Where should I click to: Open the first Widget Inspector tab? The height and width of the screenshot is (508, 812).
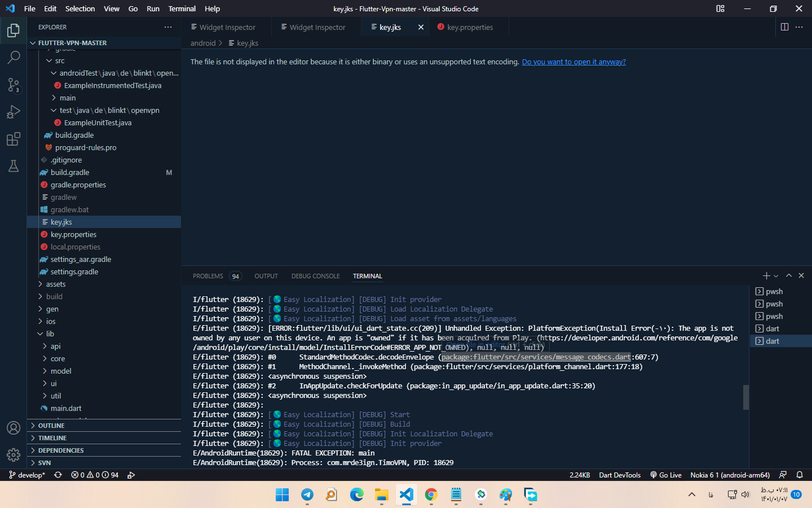(227, 27)
